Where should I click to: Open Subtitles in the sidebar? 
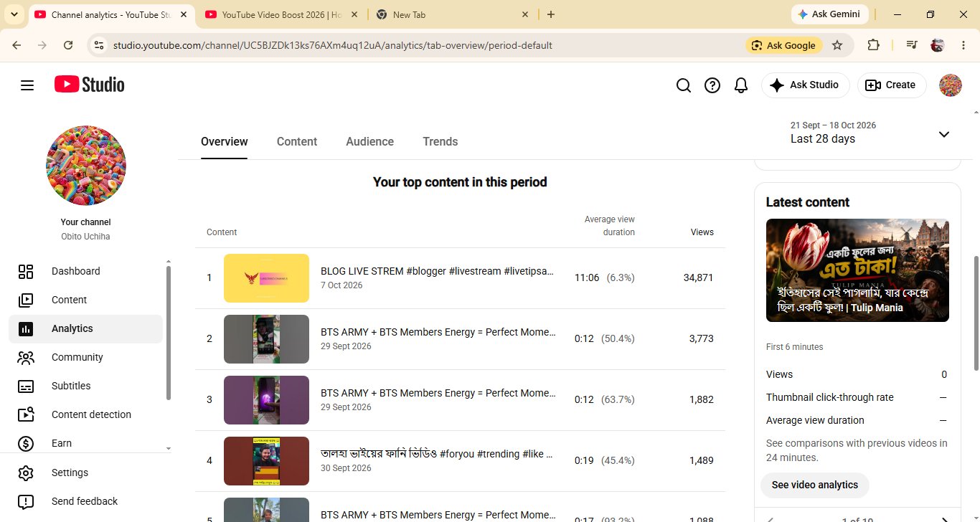86,386
